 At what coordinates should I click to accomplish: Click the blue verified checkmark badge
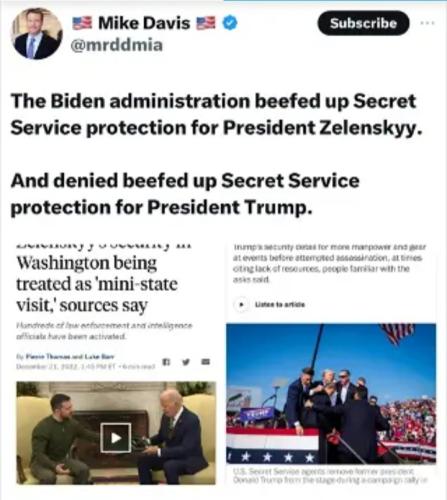point(230,23)
